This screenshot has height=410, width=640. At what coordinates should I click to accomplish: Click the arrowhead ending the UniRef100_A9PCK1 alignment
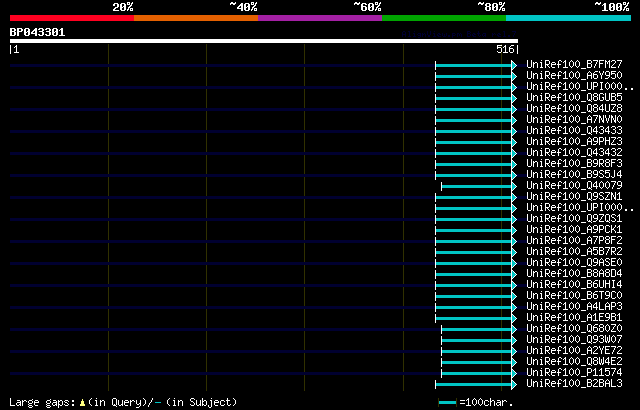coord(514,230)
